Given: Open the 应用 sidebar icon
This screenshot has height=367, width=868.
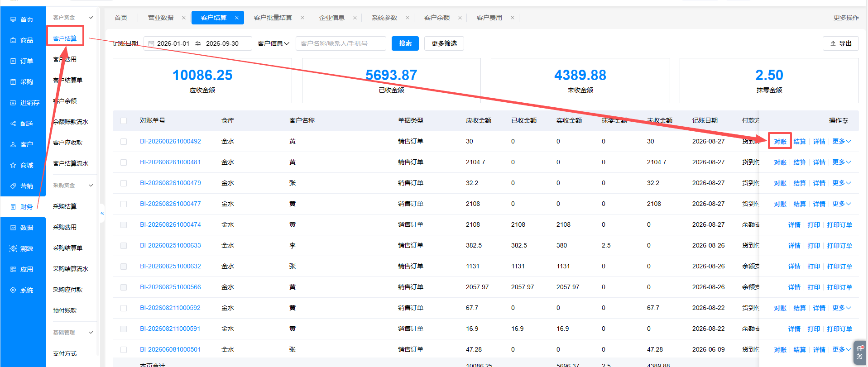Looking at the screenshot, I should (13, 269).
